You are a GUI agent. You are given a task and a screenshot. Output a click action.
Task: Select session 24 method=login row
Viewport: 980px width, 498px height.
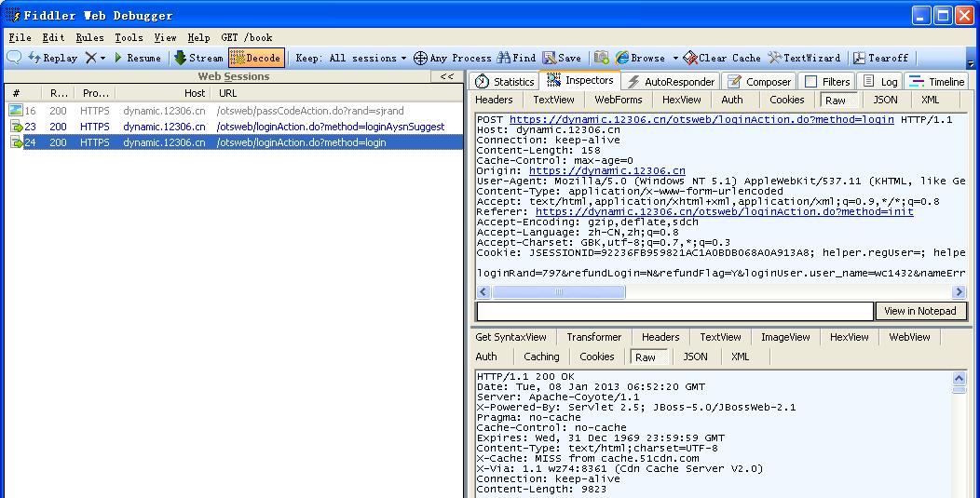(x=235, y=142)
